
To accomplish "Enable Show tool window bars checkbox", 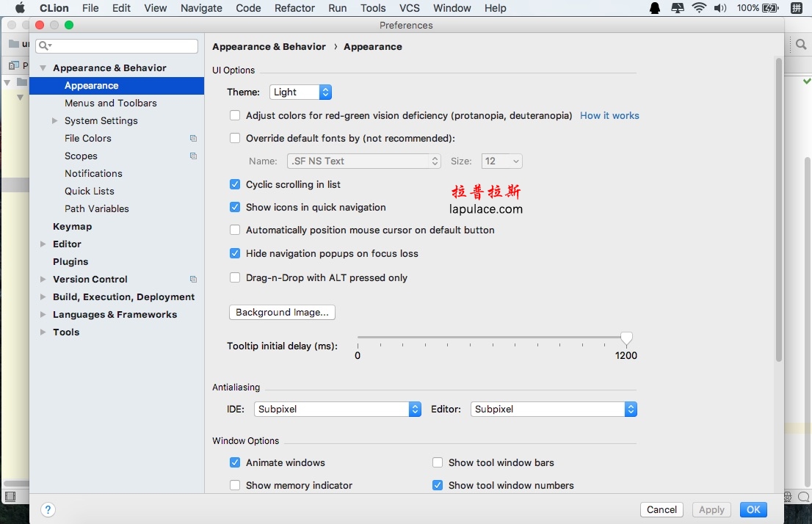I will (438, 462).
